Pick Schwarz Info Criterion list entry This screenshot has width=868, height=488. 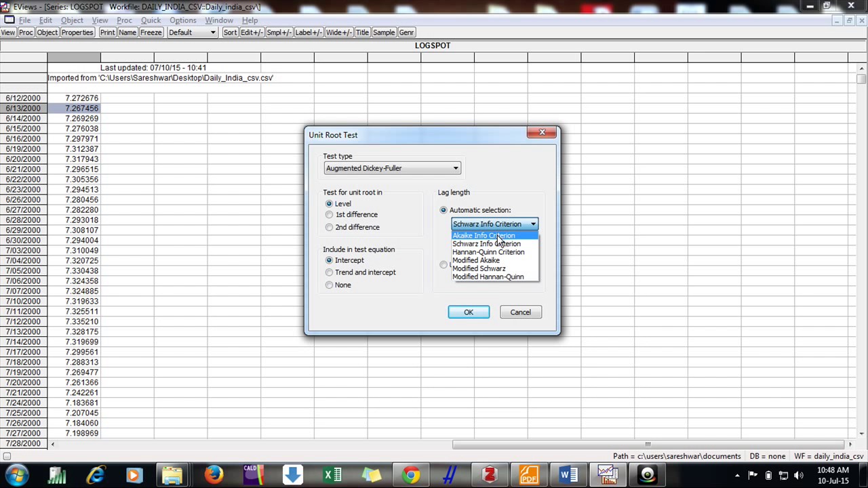pos(495,243)
